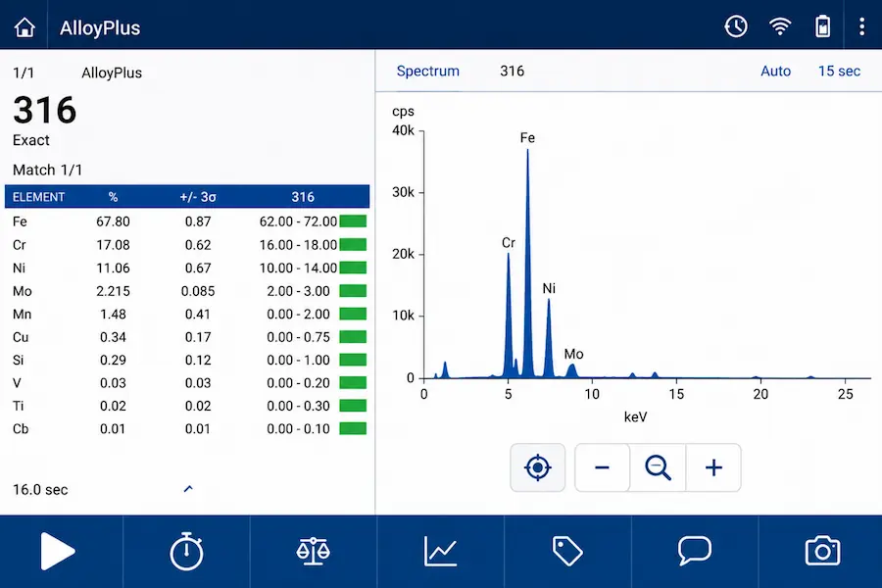Viewport: 882px width, 588px height.
Task: Tap the Ni peak label in spectrum
Action: tap(549, 289)
